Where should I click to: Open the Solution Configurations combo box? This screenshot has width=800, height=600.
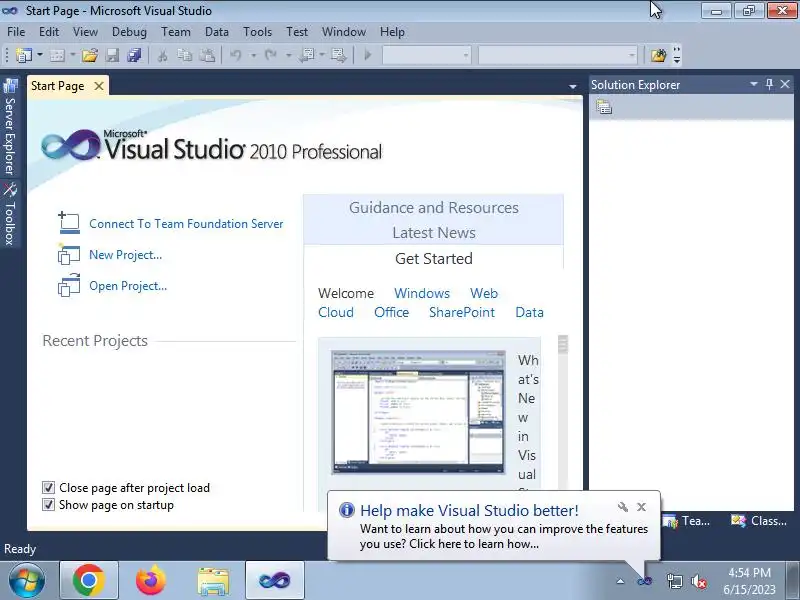click(427, 55)
